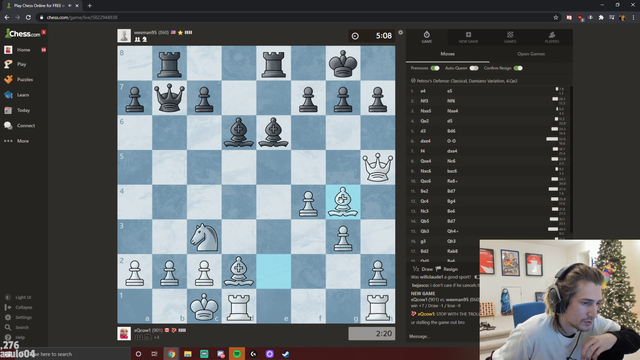Viewport: 640px width, 360px height.
Task: Click the weeman95 opponent avatar
Action: (124, 36)
